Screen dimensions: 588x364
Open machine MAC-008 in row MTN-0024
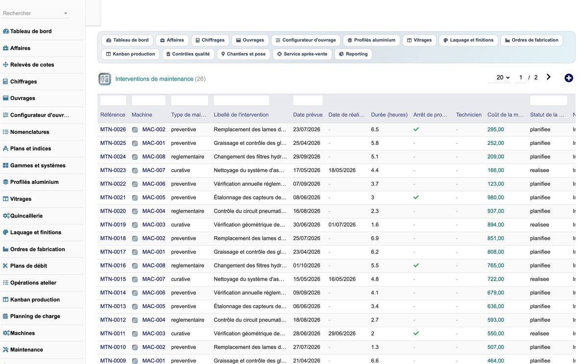154,157
